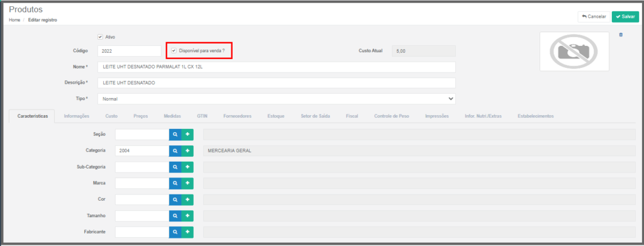The height and width of the screenshot is (246, 644).
Task: Switch to the Preços tab
Action: pyautogui.click(x=140, y=116)
